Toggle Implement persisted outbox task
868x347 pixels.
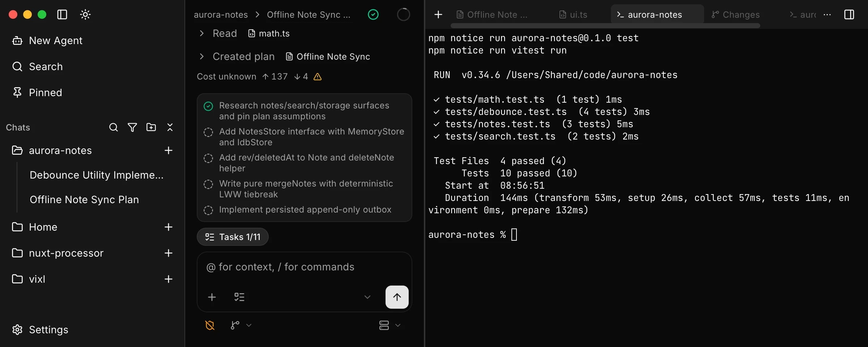click(x=208, y=210)
